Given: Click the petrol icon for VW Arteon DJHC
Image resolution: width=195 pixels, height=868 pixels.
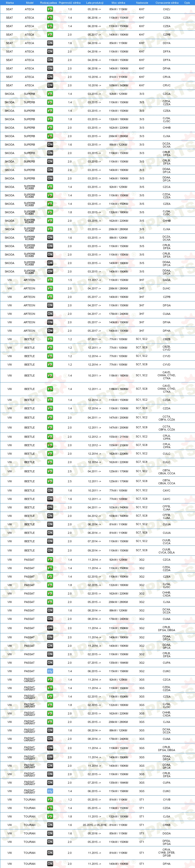Looking at the screenshot, I should [50, 288].
